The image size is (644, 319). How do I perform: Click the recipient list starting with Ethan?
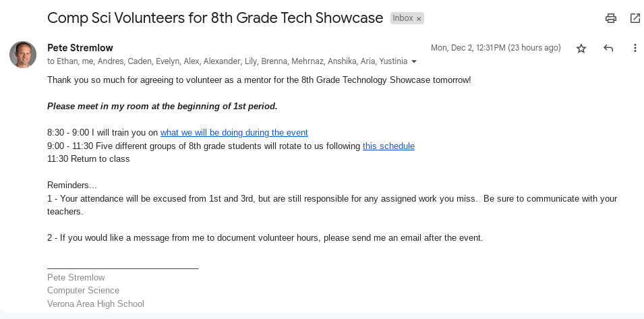click(x=227, y=61)
